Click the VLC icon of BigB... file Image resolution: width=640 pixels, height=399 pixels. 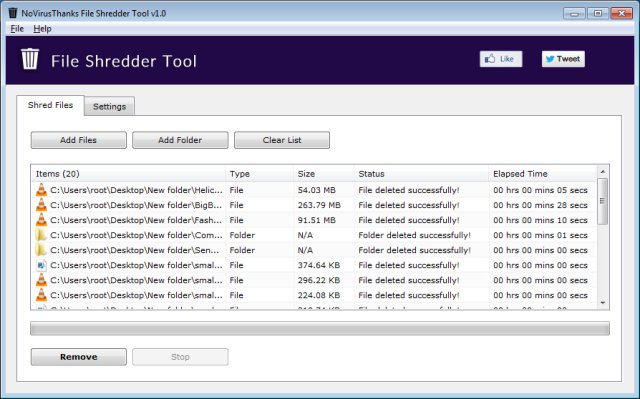[41, 205]
